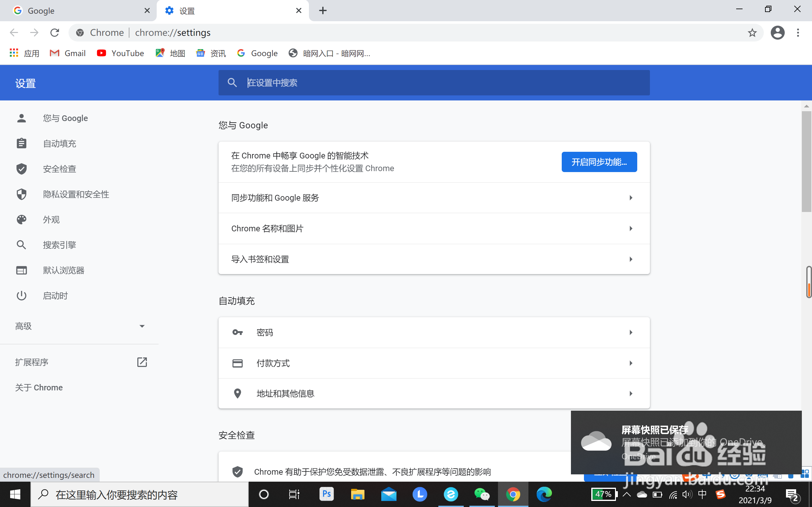
Task: Open the 应用 apps grid shortcut
Action: (24, 53)
